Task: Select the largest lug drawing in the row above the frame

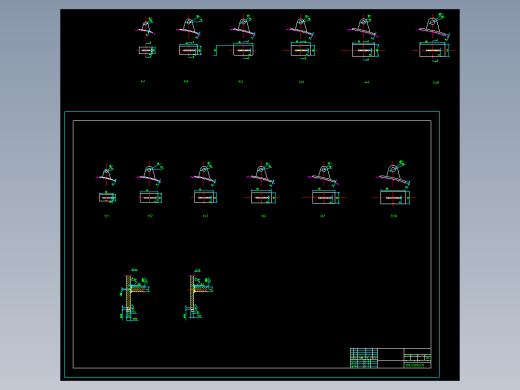Action: (x=433, y=38)
